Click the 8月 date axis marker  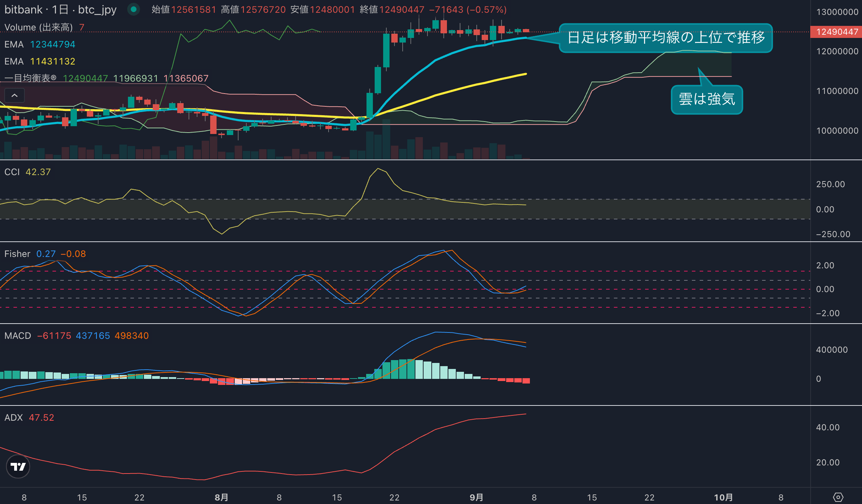pos(222,497)
